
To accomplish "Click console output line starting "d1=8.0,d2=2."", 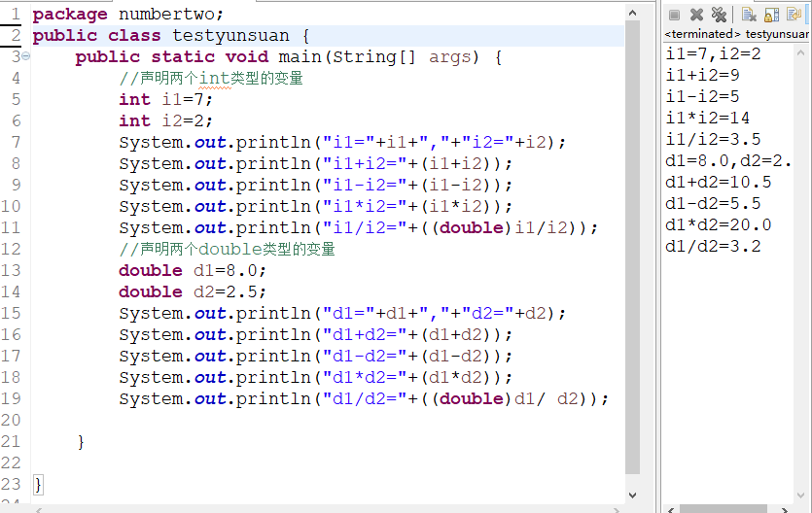I will point(728,161).
